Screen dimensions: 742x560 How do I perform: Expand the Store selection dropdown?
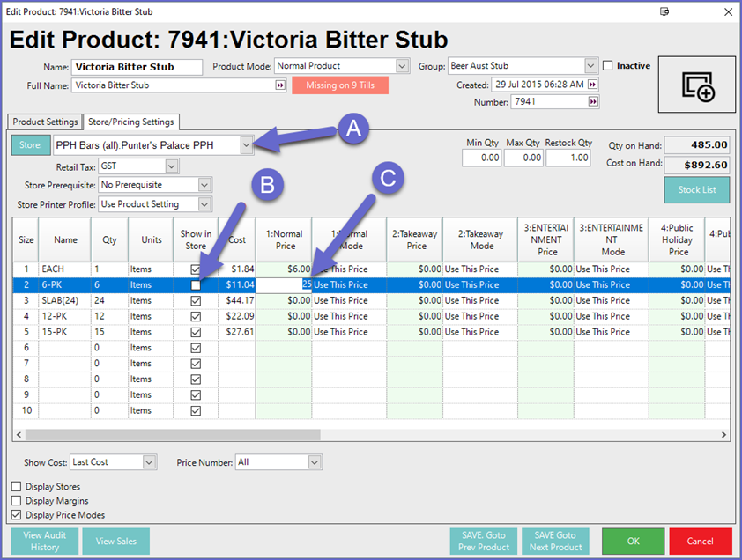click(x=246, y=145)
